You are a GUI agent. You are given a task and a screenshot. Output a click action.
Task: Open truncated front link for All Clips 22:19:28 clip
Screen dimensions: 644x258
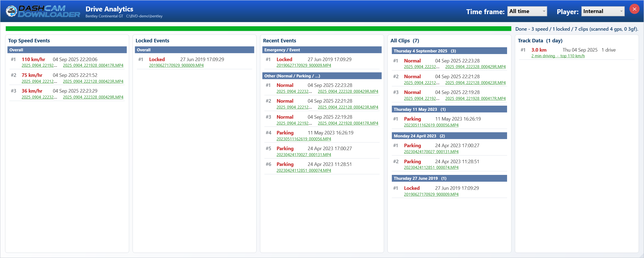tap(422, 99)
